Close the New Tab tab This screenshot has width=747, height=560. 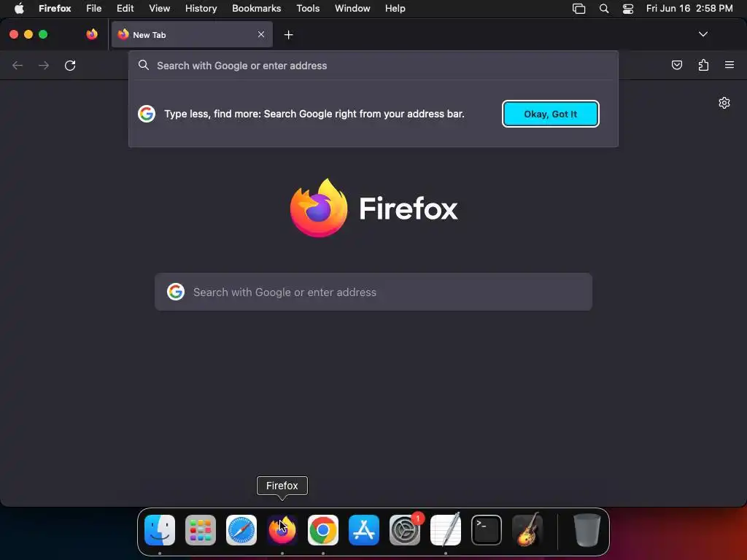pos(261,34)
